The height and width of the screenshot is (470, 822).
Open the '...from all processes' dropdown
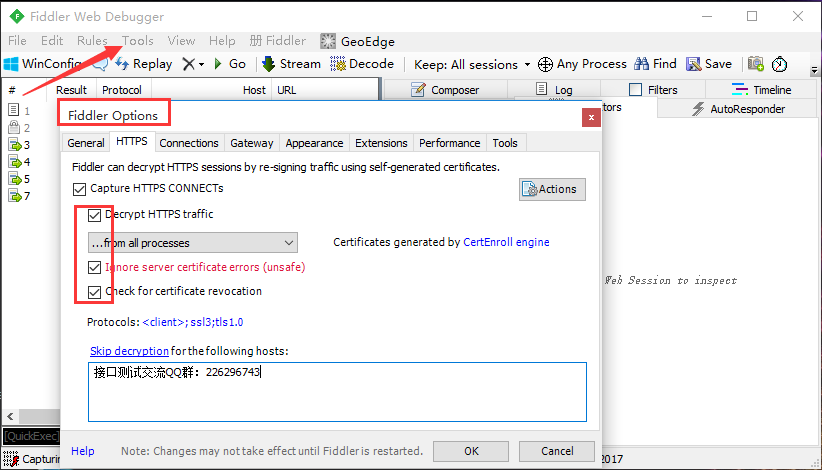[x=192, y=243]
